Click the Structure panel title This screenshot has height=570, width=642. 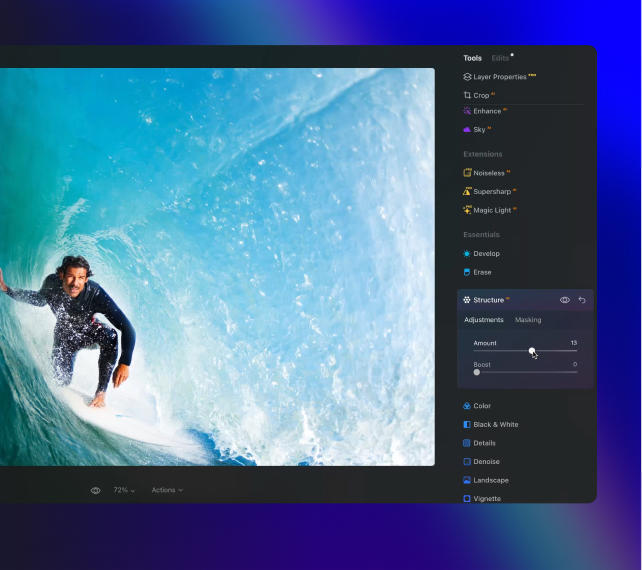pos(488,300)
